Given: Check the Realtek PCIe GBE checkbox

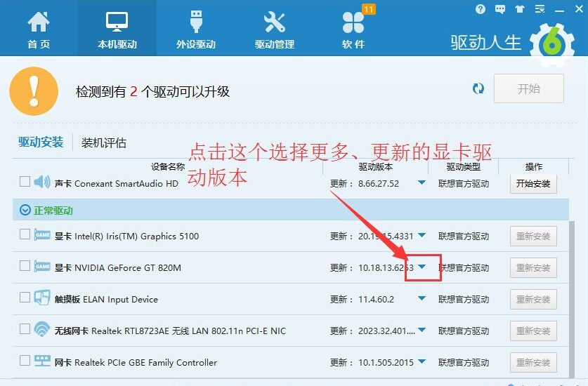Looking at the screenshot, I should tap(25, 360).
